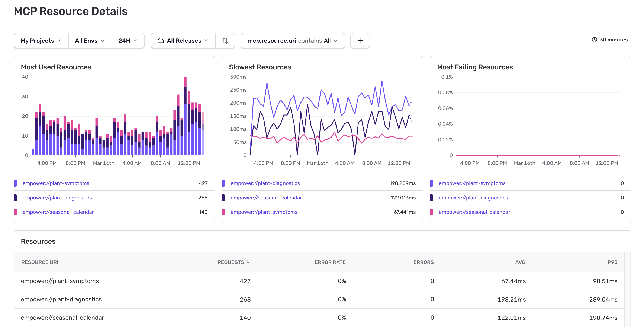Click the tallest bar in Most Used chart
The image size is (644, 331).
[185, 116]
